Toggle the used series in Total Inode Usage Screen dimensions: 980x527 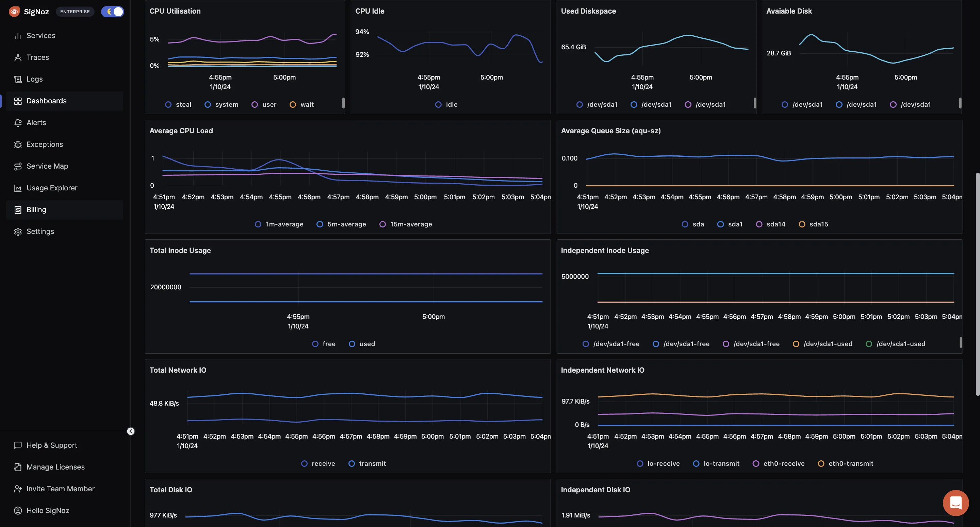tap(362, 344)
